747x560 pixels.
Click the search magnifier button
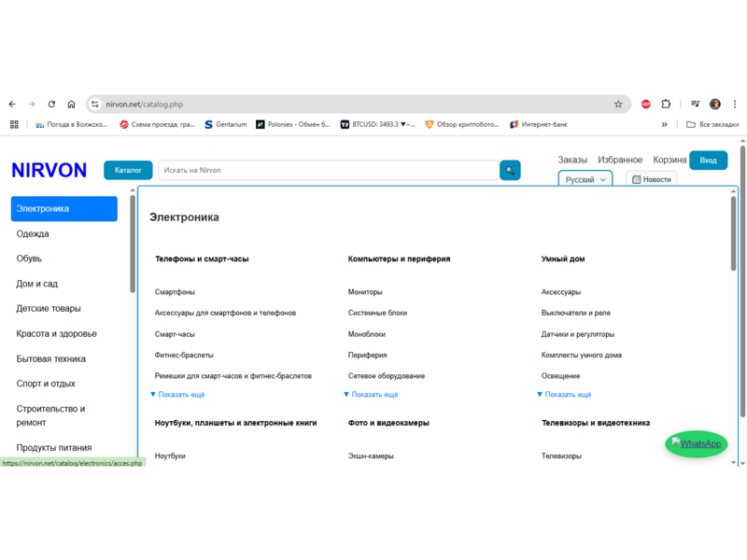[x=510, y=171]
